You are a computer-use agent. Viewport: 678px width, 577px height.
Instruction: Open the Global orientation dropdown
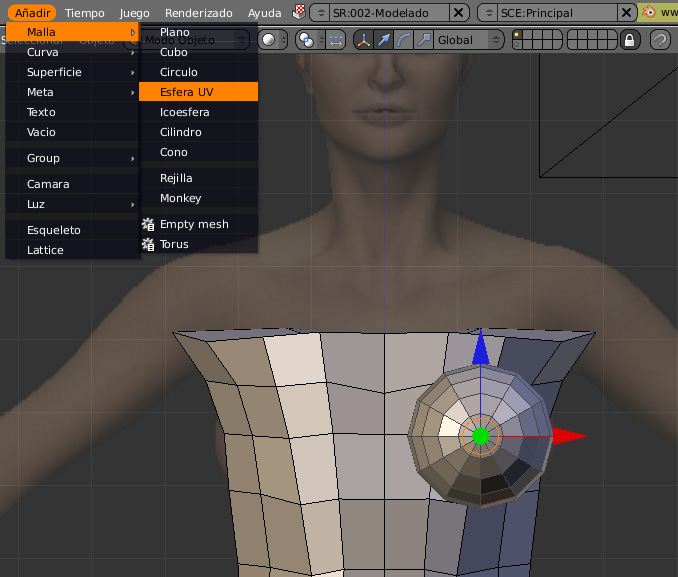tap(468, 40)
